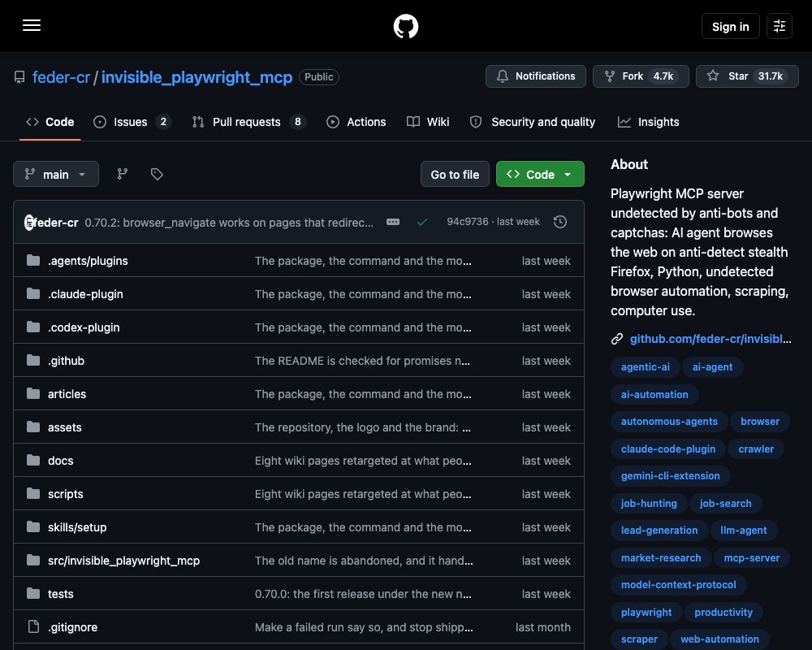Open the github.com/feder-cr/invisibl... About link

pos(710,339)
